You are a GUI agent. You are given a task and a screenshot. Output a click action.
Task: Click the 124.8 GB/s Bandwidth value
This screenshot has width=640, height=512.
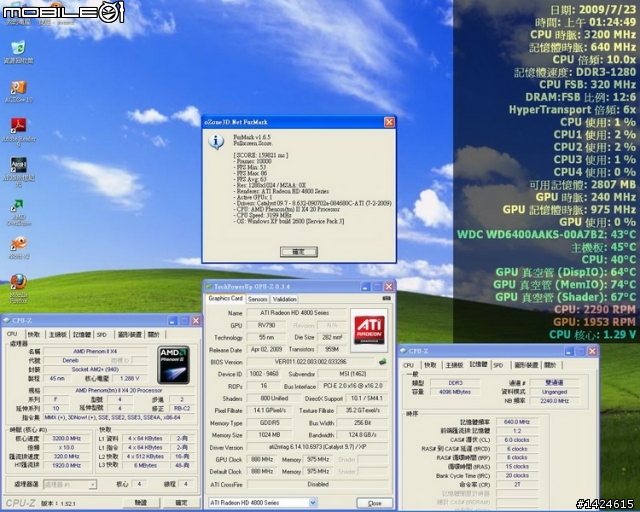point(362,435)
